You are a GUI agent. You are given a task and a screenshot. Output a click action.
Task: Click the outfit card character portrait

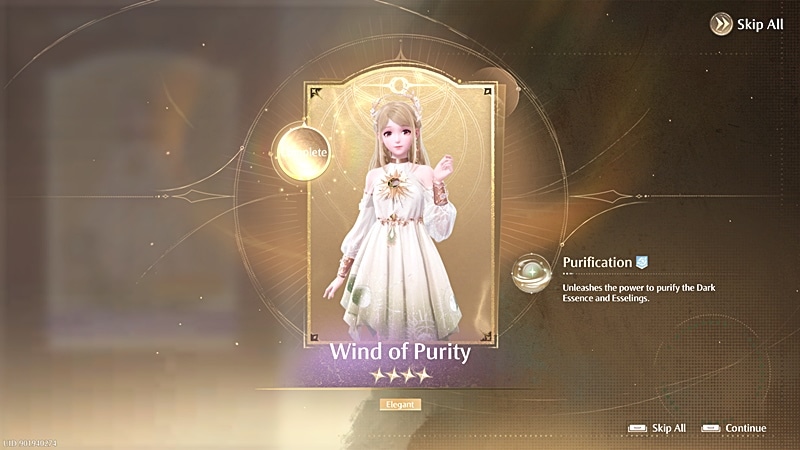pos(401,214)
